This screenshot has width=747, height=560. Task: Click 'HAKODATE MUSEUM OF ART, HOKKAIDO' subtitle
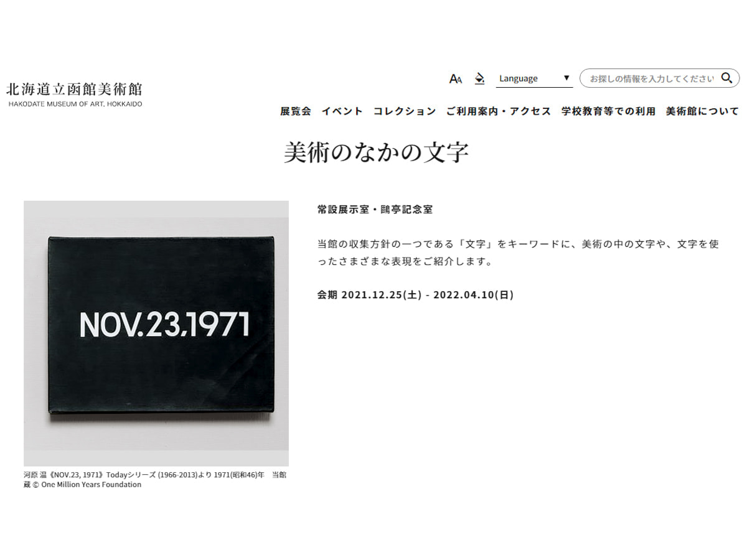click(75, 104)
